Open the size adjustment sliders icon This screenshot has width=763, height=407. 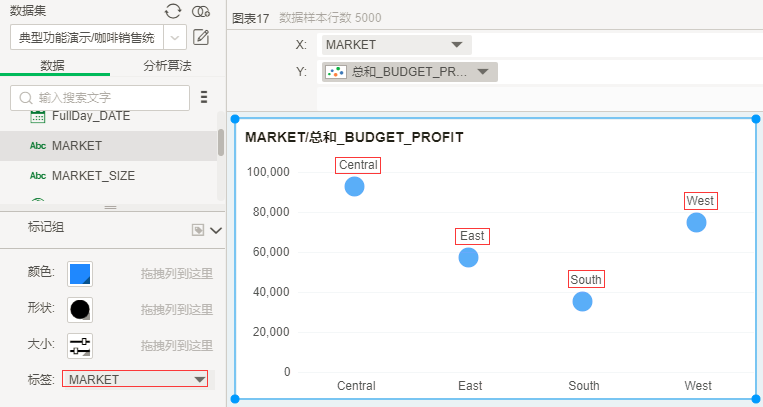pos(80,345)
